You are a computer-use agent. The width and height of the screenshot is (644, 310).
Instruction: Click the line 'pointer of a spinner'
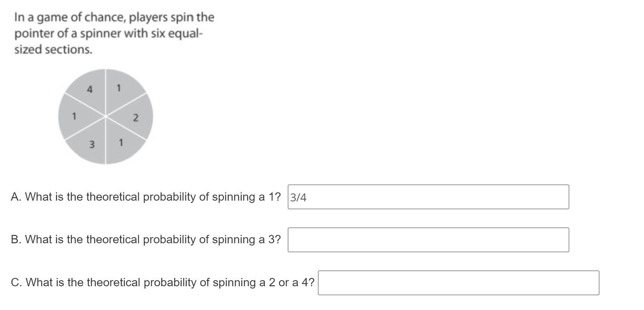[x=109, y=34]
